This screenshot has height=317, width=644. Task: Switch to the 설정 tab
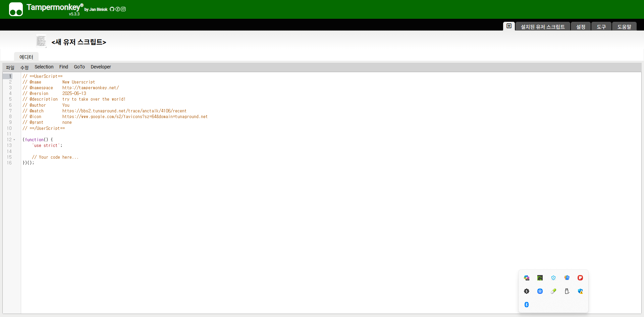[x=581, y=27]
